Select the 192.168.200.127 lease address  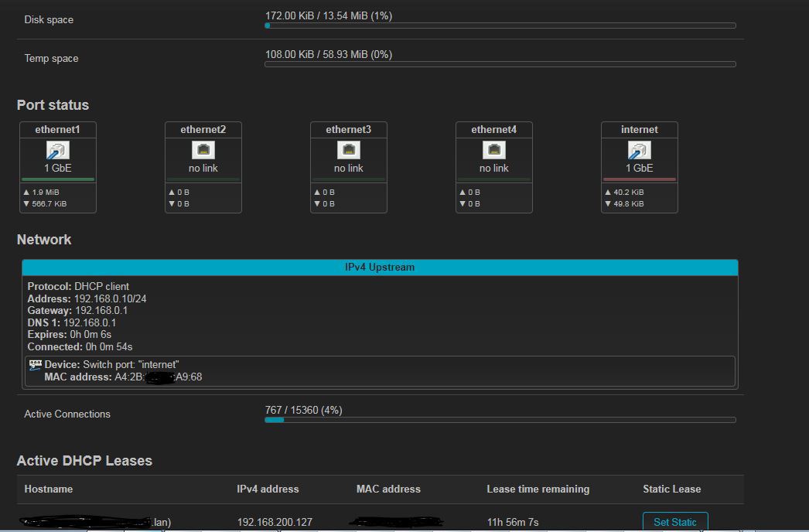point(275,522)
